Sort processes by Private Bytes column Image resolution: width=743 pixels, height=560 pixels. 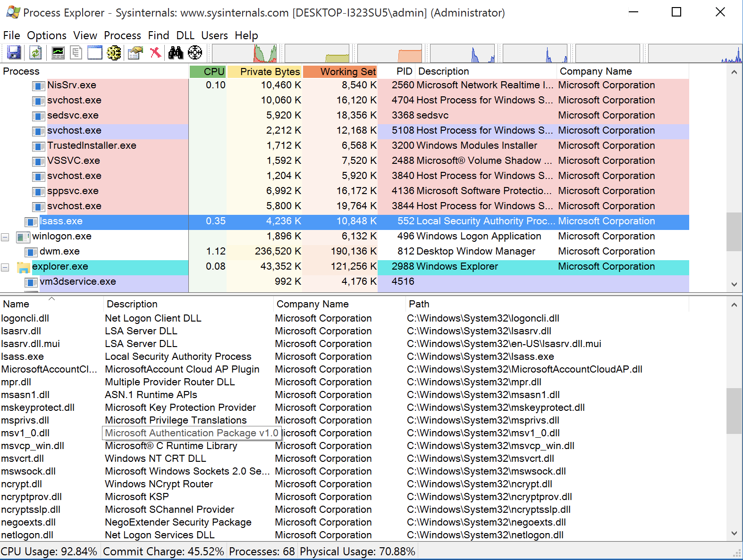coord(269,71)
